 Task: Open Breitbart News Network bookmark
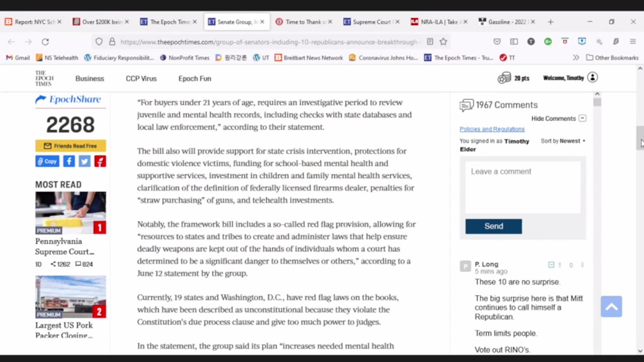[309, 58]
